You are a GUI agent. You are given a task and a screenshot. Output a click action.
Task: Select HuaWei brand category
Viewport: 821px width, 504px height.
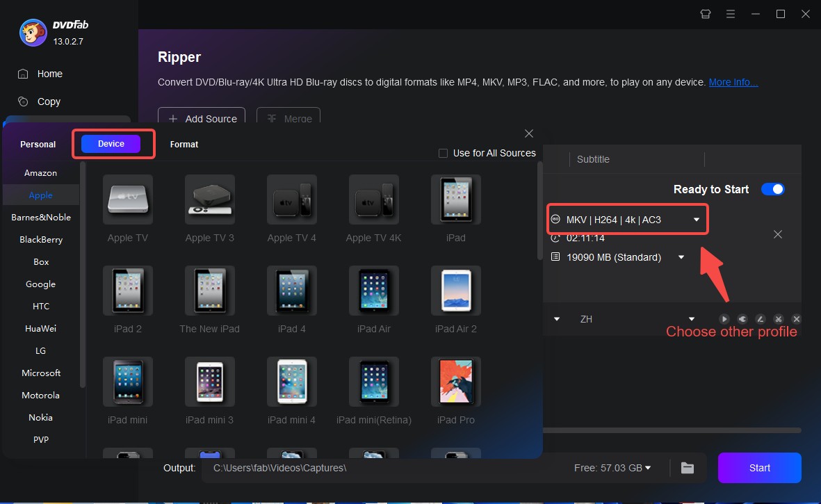(x=41, y=328)
